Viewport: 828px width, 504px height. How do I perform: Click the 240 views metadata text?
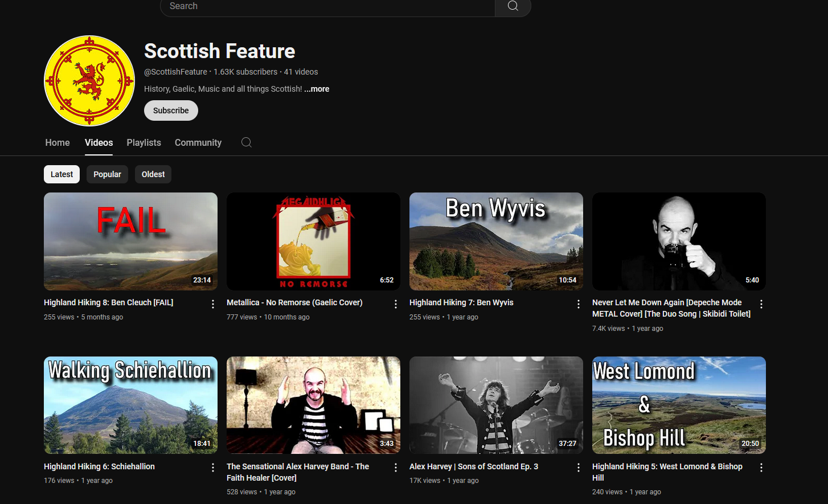coord(608,492)
